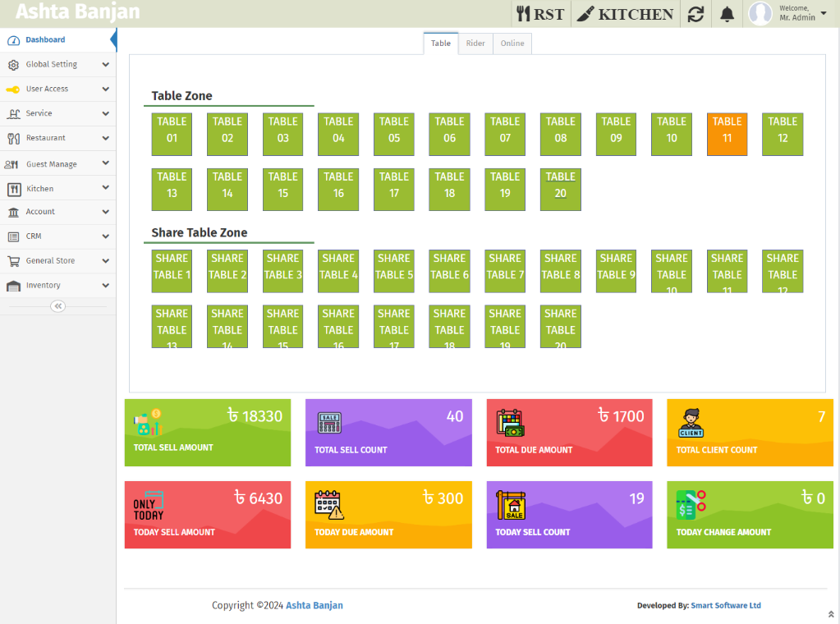Select TABLE 07 tile
Screen dimensions: 840x624
[505, 135]
